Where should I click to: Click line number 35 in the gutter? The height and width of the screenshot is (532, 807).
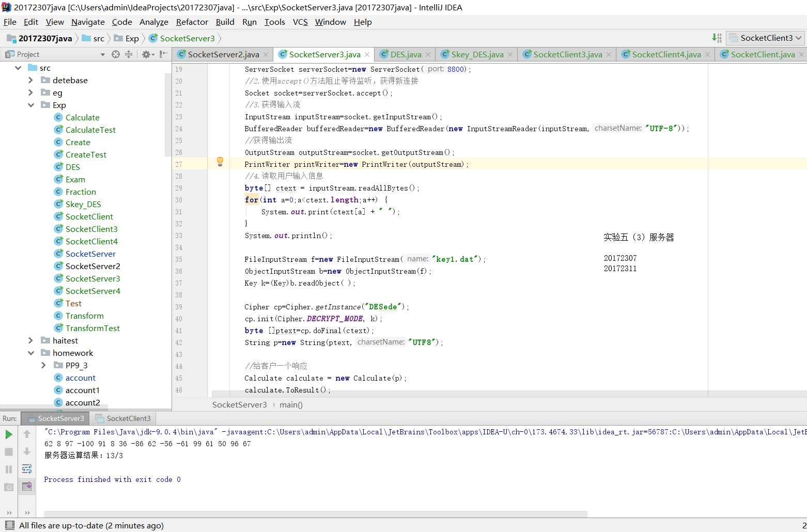point(179,259)
